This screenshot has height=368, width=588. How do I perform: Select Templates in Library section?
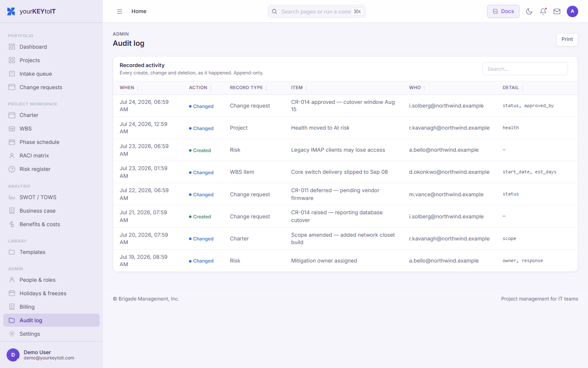(51, 252)
